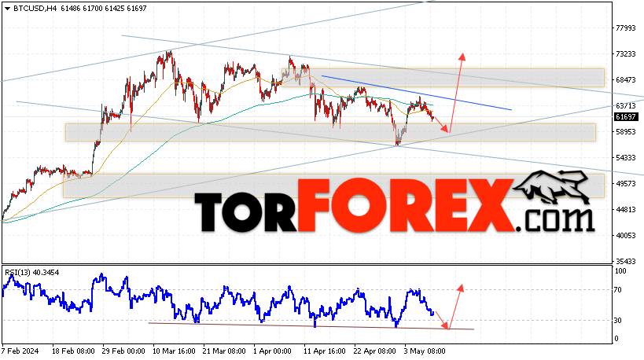Screen dimensions: 644x360
Task: Click the 68473 price axis label
Action: [x=625, y=79]
